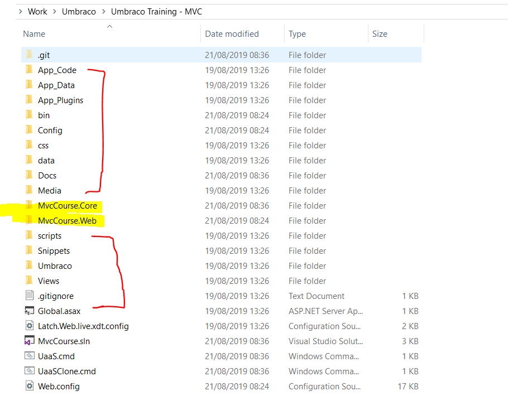Click the 2 KB size cell

tap(410, 326)
